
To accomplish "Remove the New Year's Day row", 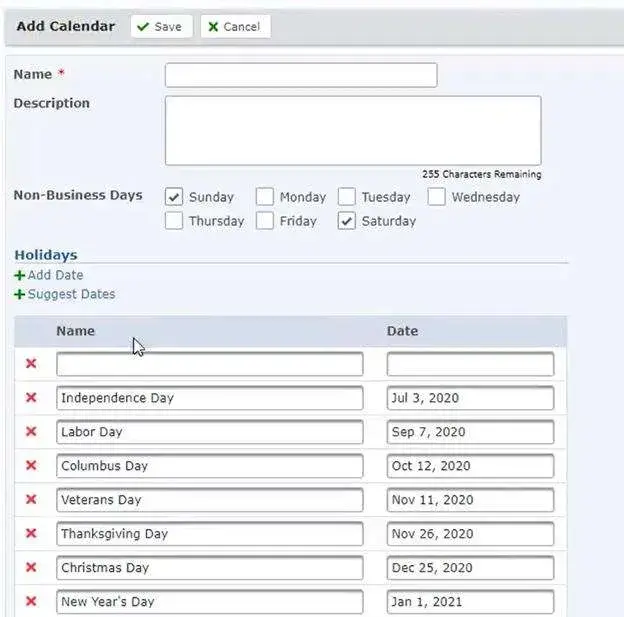I will click(x=31, y=601).
